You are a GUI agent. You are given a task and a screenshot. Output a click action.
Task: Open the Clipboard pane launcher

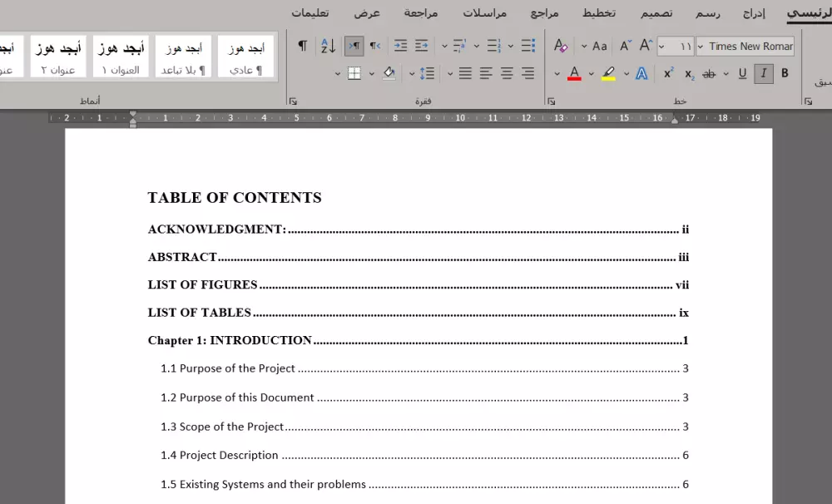pos(808,101)
